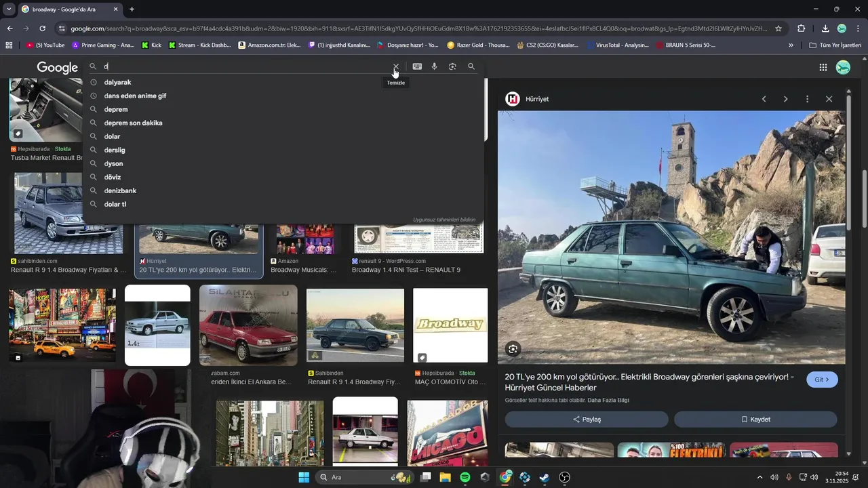Open the VirusTotal bookmark
Screen dimensions: 868x488
tap(618, 45)
